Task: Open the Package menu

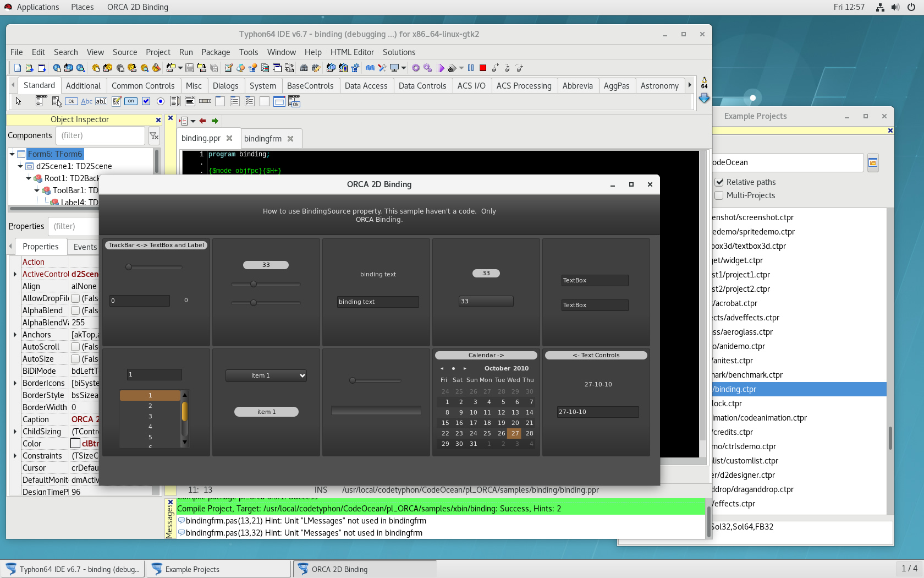Action: pyautogui.click(x=216, y=52)
